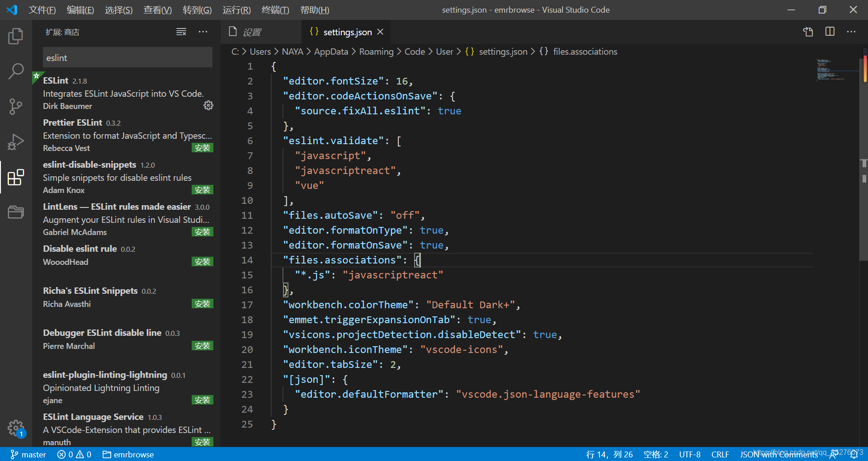Open extensions panel more actions menu
Image resolution: width=868 pixels, height=461 pixels.
click(x=203, y=32)
